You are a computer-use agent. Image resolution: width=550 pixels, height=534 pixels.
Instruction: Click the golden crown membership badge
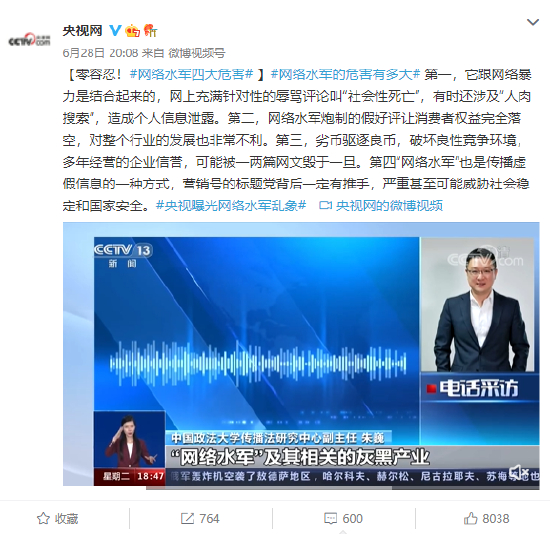click(x=133, y=31)
